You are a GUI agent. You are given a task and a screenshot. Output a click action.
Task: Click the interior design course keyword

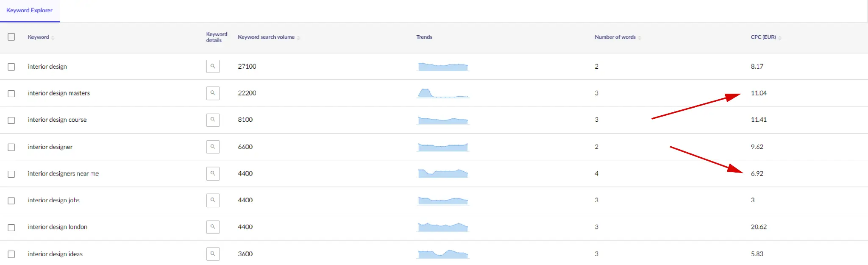tap(57, 120)
